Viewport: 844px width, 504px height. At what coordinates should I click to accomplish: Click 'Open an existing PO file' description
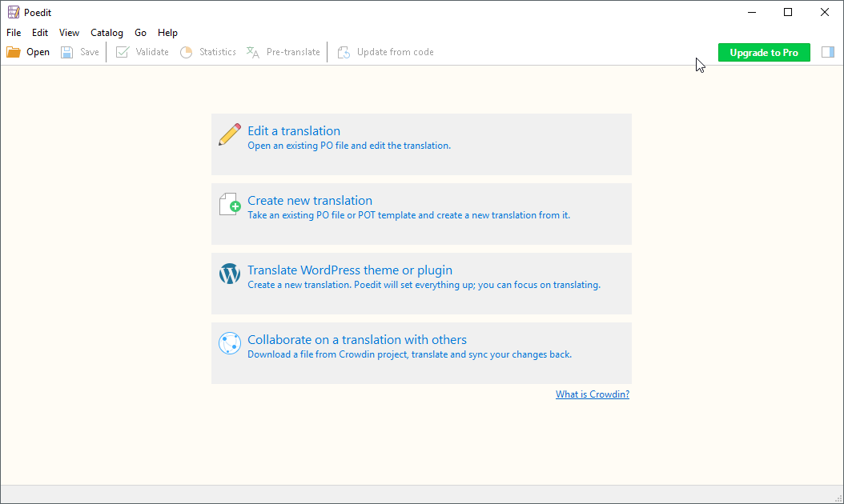click(x=349, y=146)
